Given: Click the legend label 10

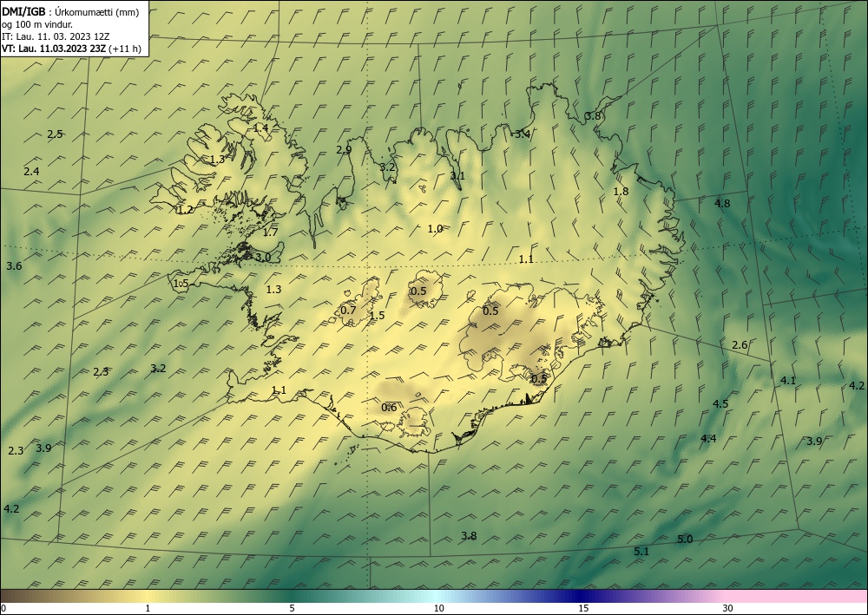Looking at the screenshot, I should [439, 608].
